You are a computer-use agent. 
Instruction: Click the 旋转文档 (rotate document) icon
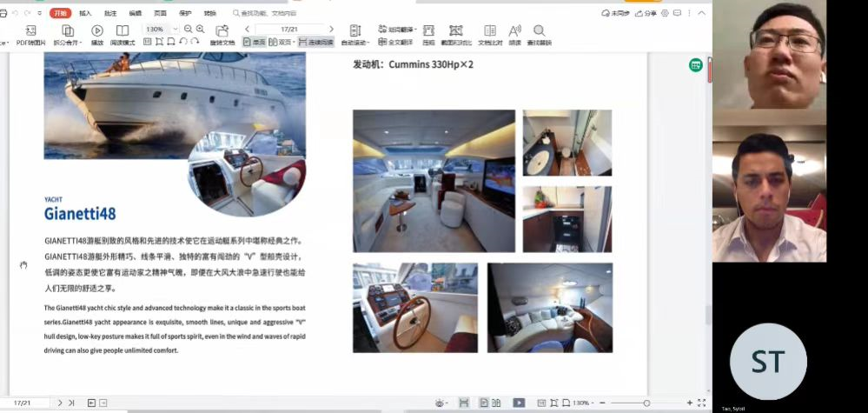click(x=222, y=31)
